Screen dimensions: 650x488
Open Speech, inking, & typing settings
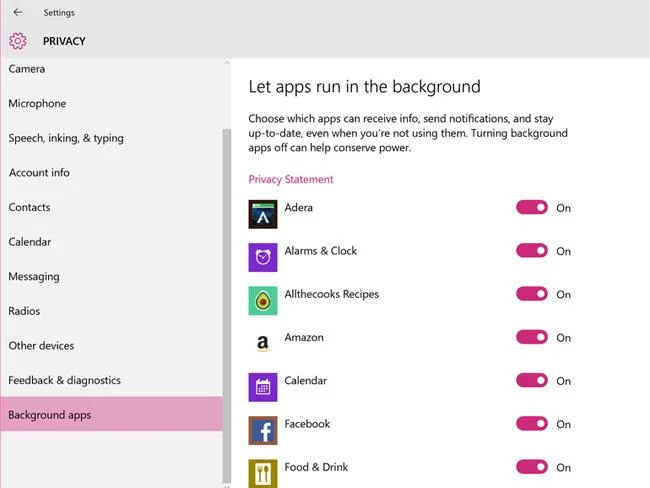pyautogui.click(x=111, y=138)
